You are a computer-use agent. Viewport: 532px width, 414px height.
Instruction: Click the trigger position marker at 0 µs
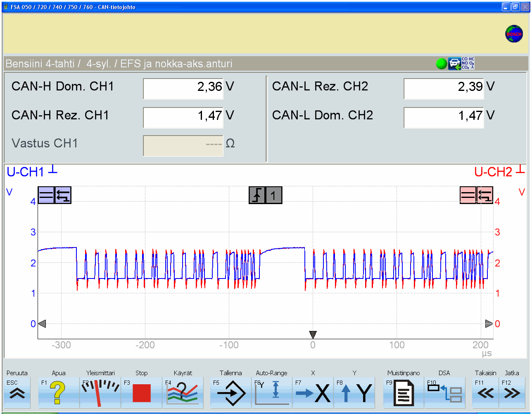(313, 335)
